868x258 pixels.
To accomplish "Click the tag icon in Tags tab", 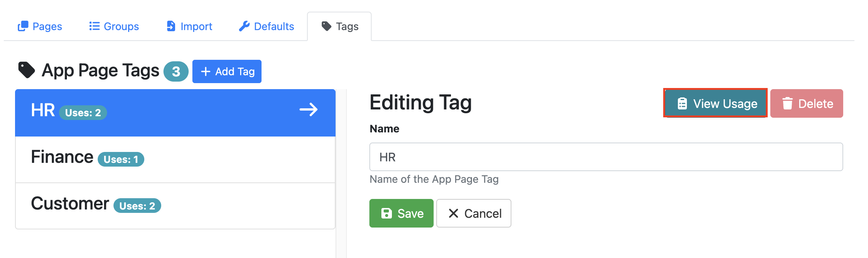I will (x=327, y=26).
